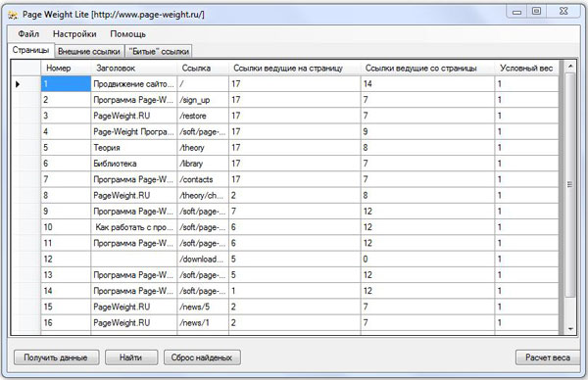Sort by Ссылки ведущие со страницы header
This screenshot has height=380, width=588.
pos(427,69)
